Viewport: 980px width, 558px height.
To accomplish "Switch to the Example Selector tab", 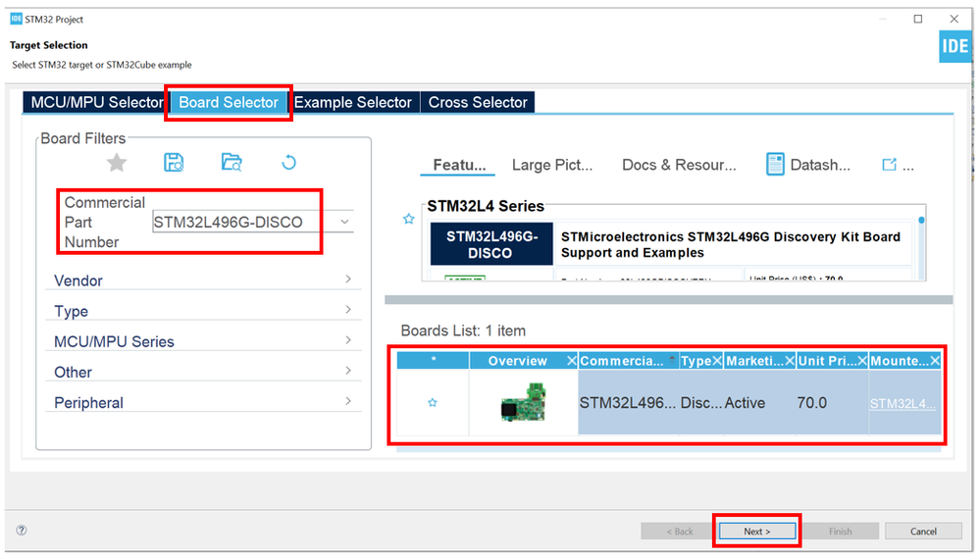I will pyautogui.click(x=353, y=102).
